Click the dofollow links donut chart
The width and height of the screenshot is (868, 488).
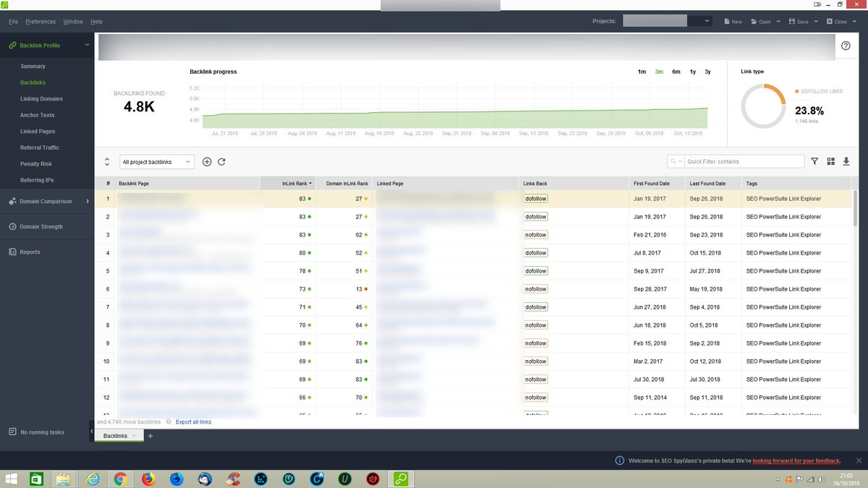tap(763, 106)
